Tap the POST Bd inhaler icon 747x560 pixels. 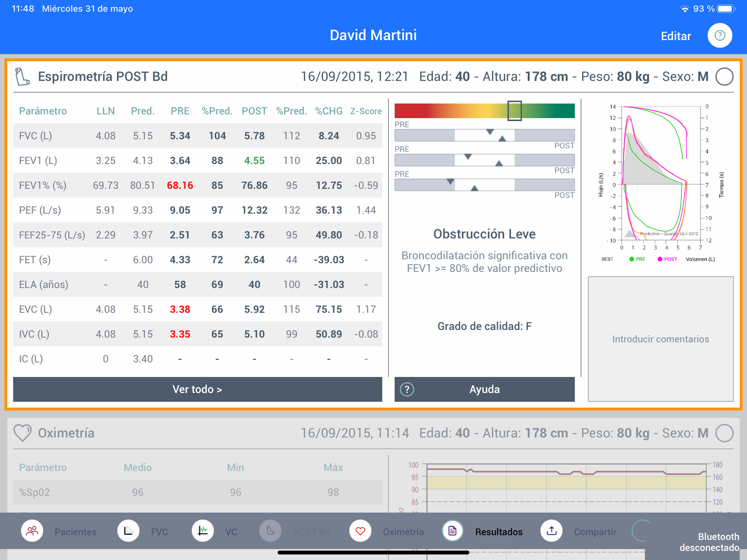[270, 531]
